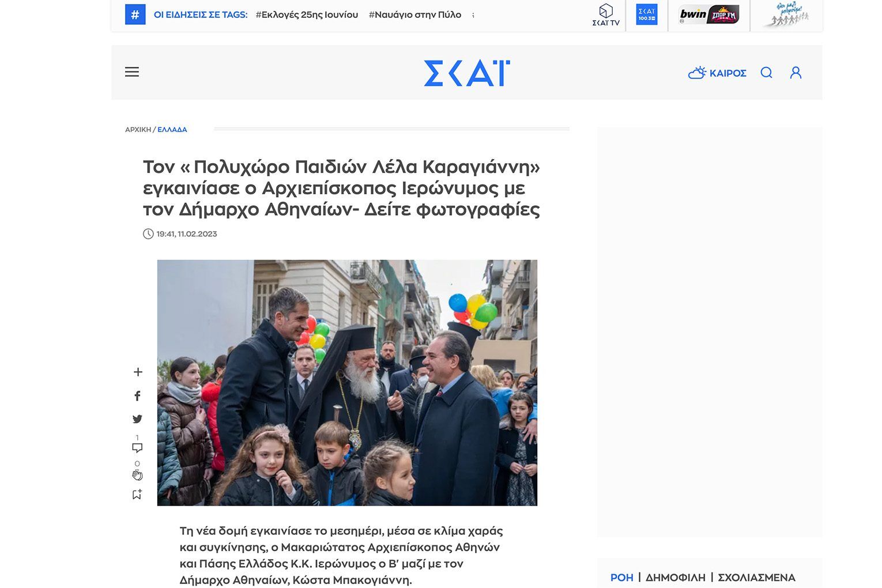Select the #Ναυάγιο στην Πύλο tag
882x588 pixels.
coord(415,15)
